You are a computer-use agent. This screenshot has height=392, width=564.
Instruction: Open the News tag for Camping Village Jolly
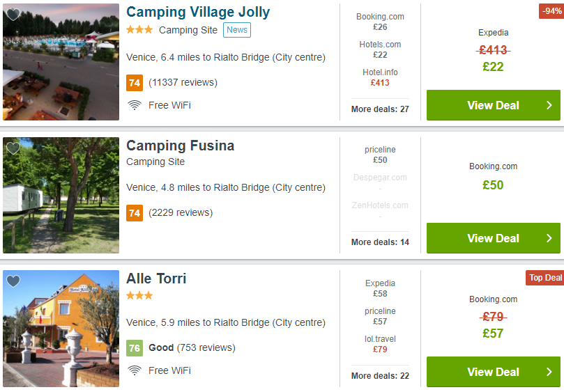(x=236, y=30)
